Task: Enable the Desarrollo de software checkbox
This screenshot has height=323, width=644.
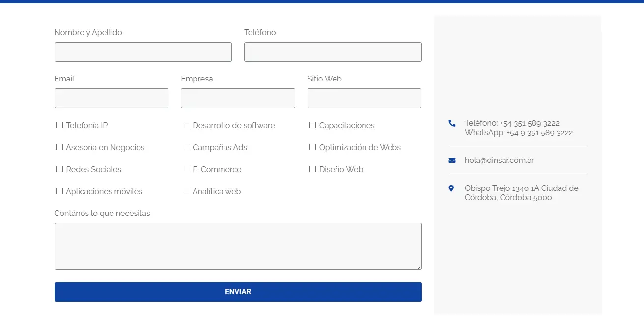Action: click(x=186, y=125)
